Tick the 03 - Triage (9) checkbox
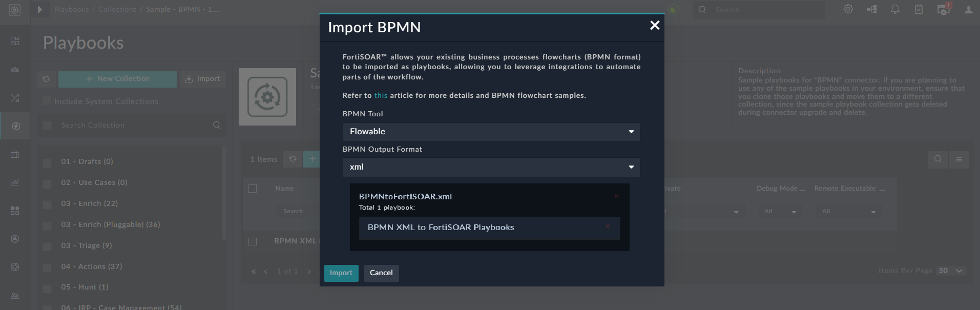 pos(47,246)
